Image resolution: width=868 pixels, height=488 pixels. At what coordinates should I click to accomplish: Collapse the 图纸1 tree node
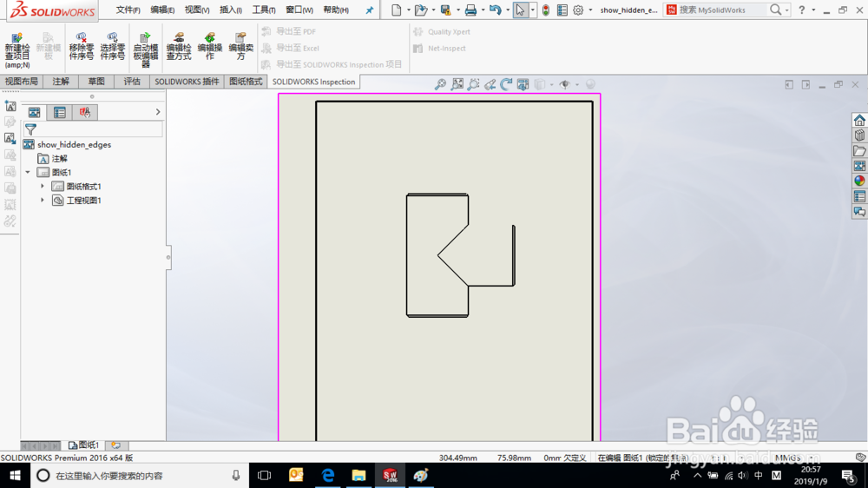(28, 172)
